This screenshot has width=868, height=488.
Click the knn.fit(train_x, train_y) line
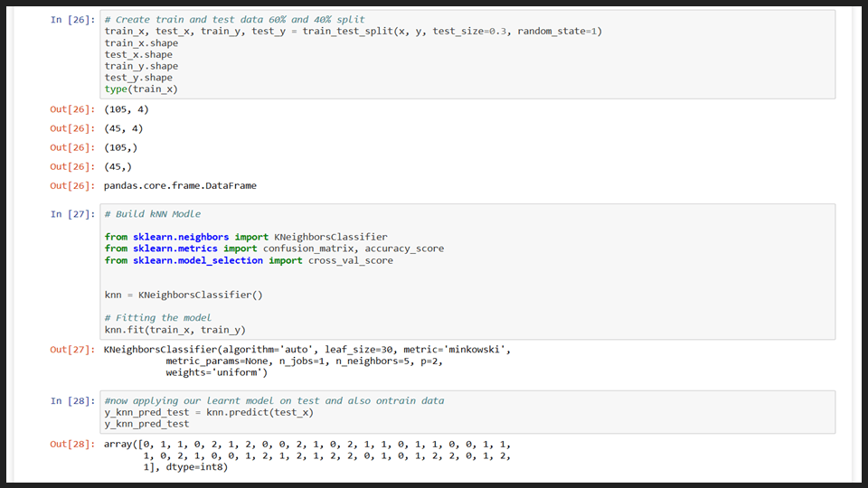(175, 330)
